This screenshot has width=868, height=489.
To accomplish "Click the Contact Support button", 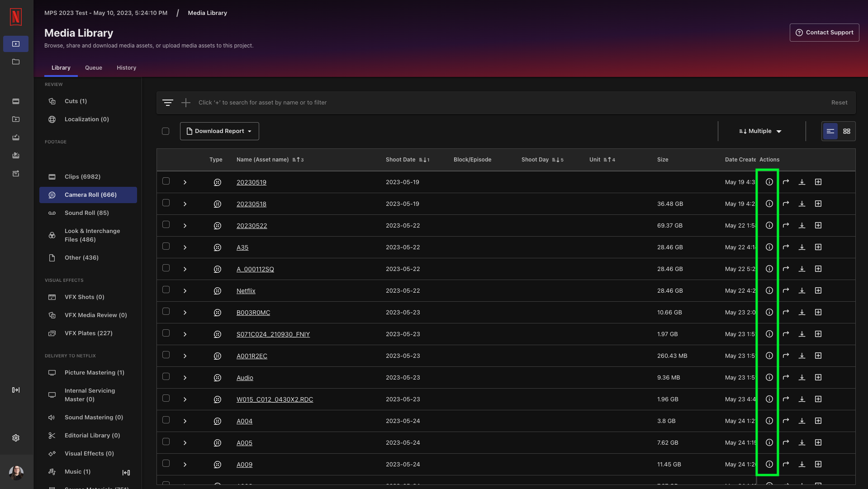I will coord(824,33).
